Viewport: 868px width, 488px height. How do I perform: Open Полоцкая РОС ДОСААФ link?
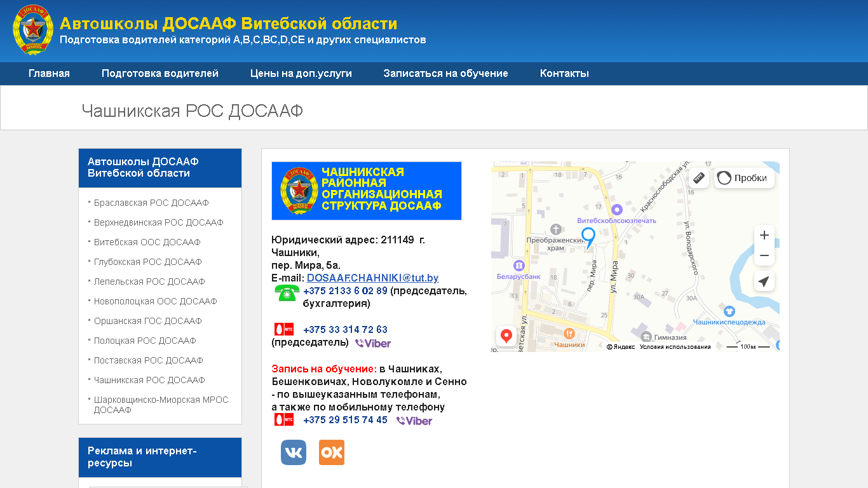click(x=145, y=341)
